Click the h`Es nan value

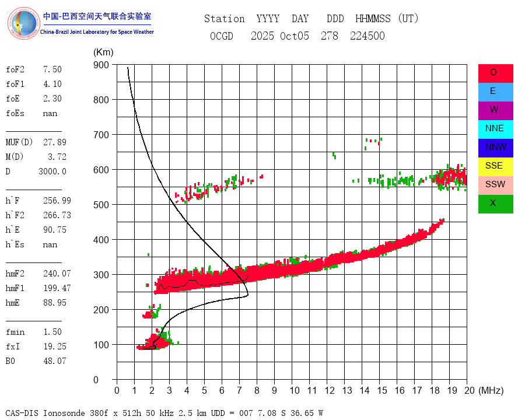pos(50,245)
